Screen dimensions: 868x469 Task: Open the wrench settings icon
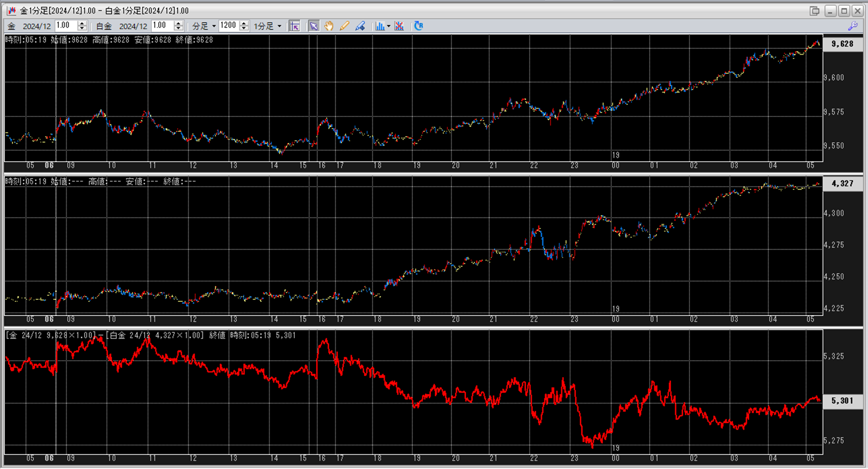pyautogui.click(x=852, y=26)
